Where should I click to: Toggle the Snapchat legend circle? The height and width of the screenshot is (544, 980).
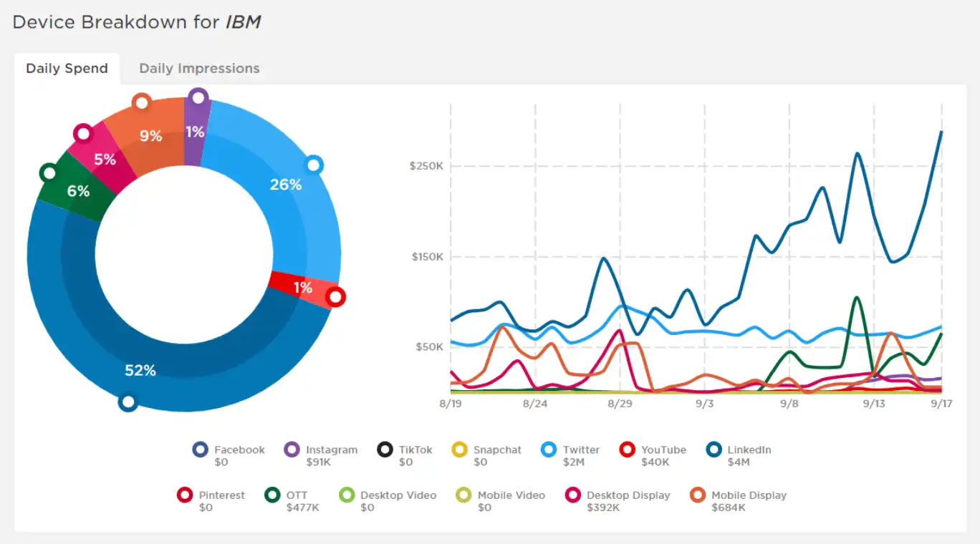point(460,450)
